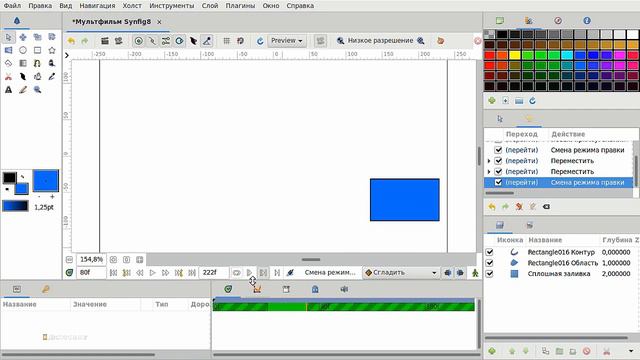Open the Правка menu

[x=40, y=6]
